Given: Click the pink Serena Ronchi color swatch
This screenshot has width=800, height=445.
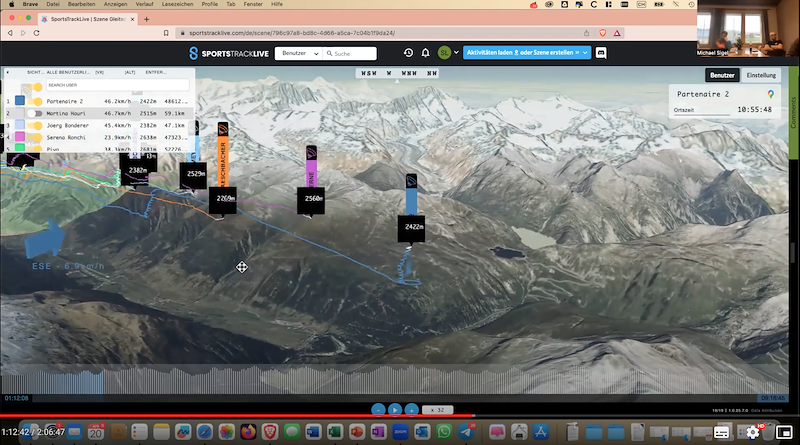Looking at the screenshot, I should 20,137.
